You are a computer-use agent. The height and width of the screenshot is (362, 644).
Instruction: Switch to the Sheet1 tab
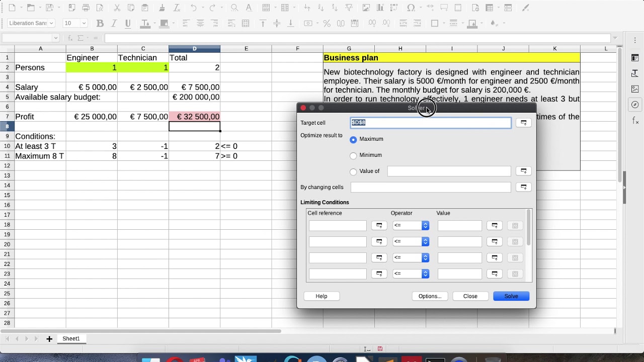pos(71,339)
